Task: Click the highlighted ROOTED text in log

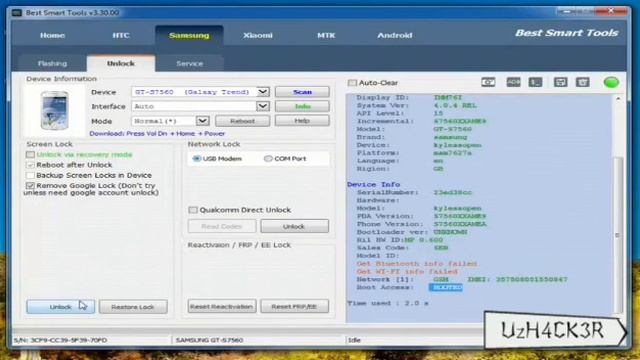Action: click(446, 287)
